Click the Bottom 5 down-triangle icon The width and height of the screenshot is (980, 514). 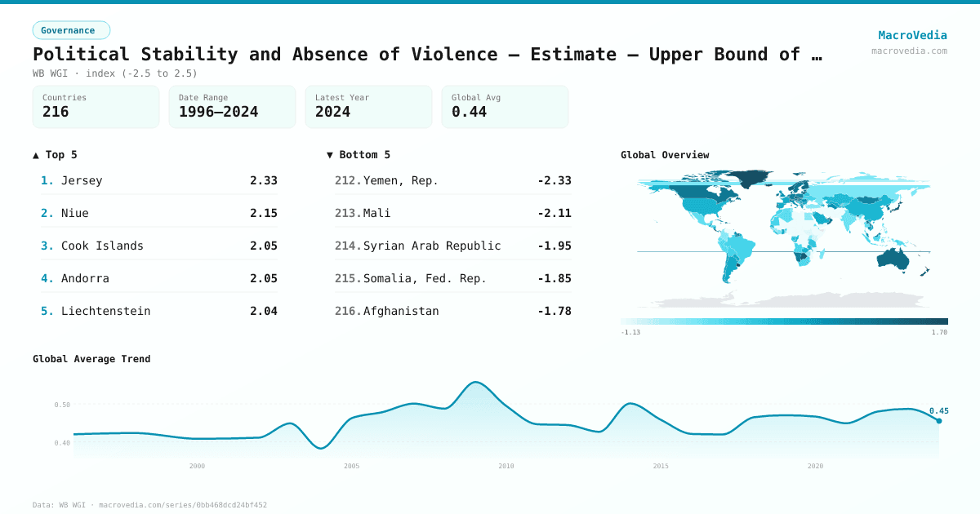pyautogui.click(x=330, y=155)
